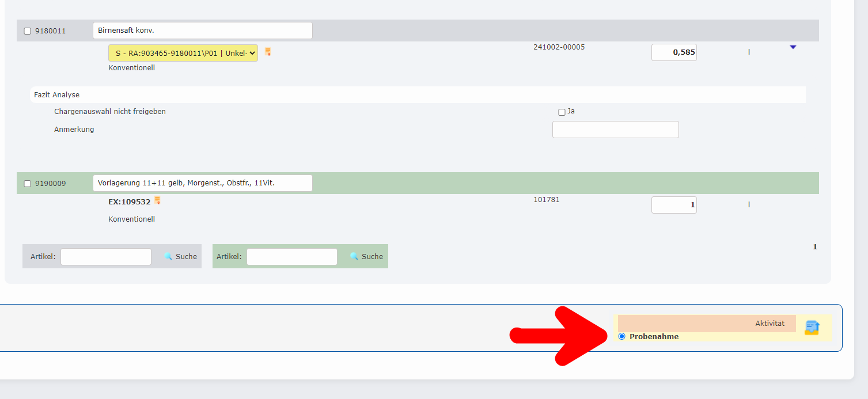The height and width of the screenshot is (399, 868).
Task: Enable the 'Ja' checkbox for Chargenauswahl nicht freigeben
Action: (562, 112)
